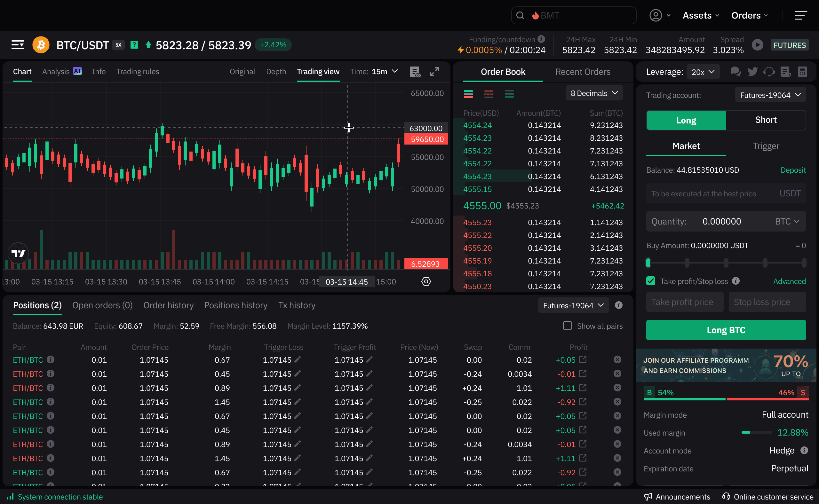Screen dimensions: 819x504
Task: Show bids-only order book layout
Action: pos(509,94)
